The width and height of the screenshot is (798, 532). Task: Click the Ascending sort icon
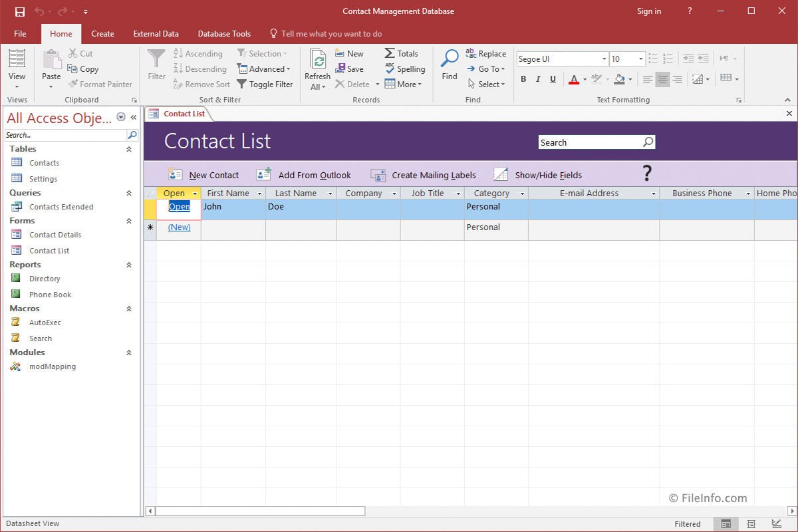[179, 53]
